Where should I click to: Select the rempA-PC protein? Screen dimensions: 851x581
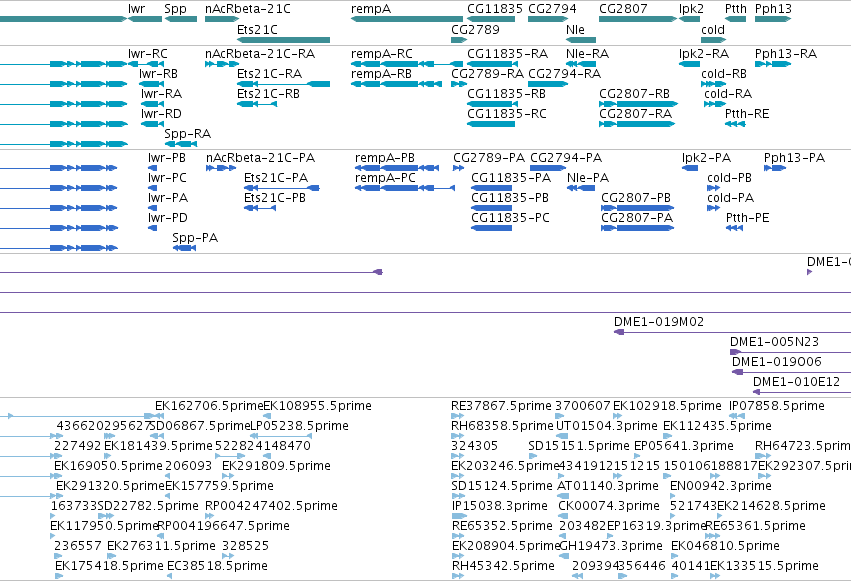click(x=405, y=188)
